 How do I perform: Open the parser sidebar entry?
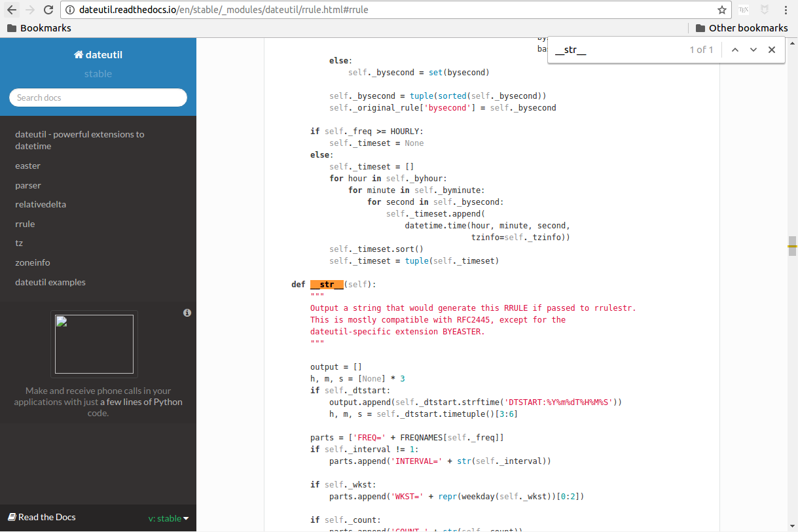click(x=28, y=185)
